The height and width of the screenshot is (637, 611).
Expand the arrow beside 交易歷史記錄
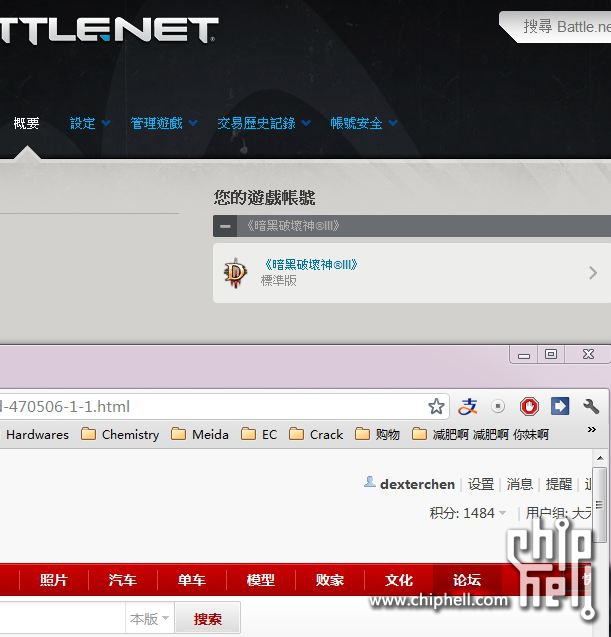coord(306,122)
